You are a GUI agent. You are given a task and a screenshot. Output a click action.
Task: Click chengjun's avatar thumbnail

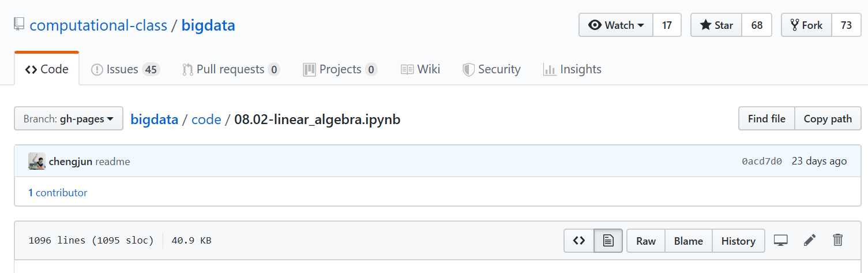37,161
